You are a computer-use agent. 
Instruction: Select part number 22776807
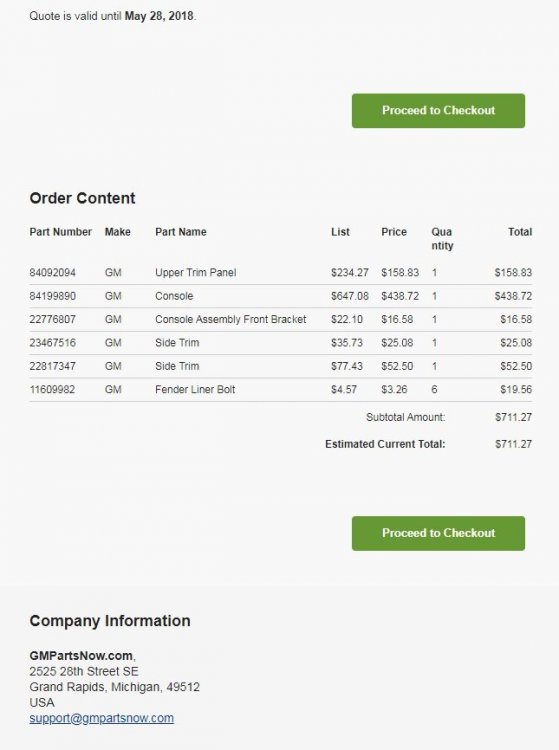[x=53, y=319]
